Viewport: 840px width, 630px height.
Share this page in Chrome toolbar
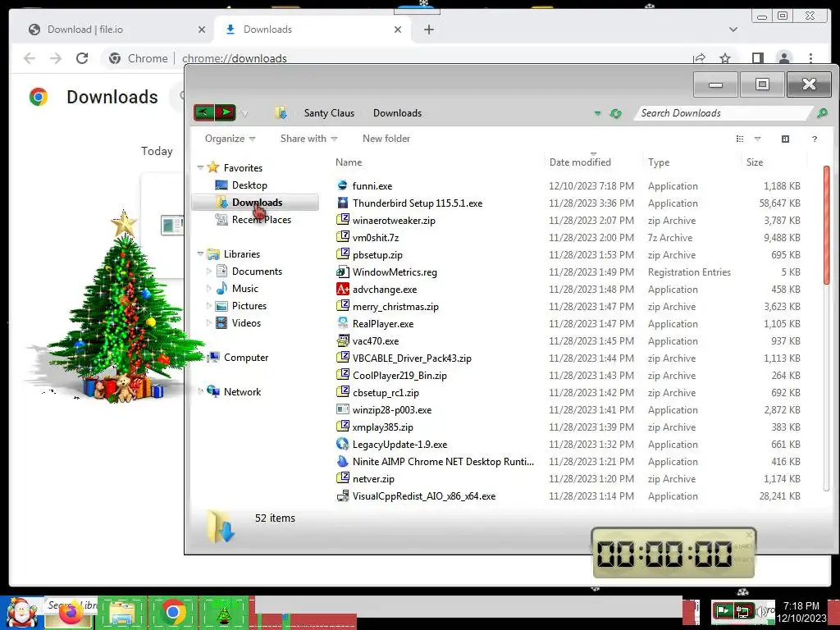point(699,58)
